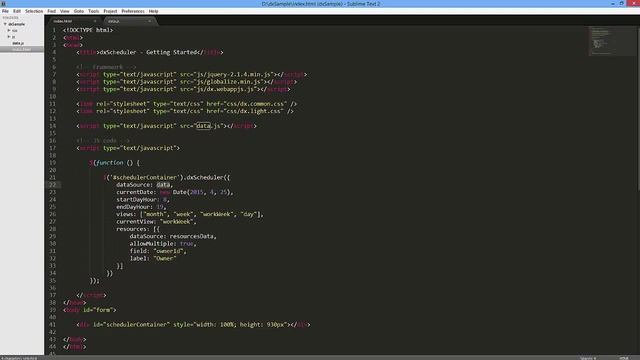Open the syntax selector in status bar

point(624,358)
